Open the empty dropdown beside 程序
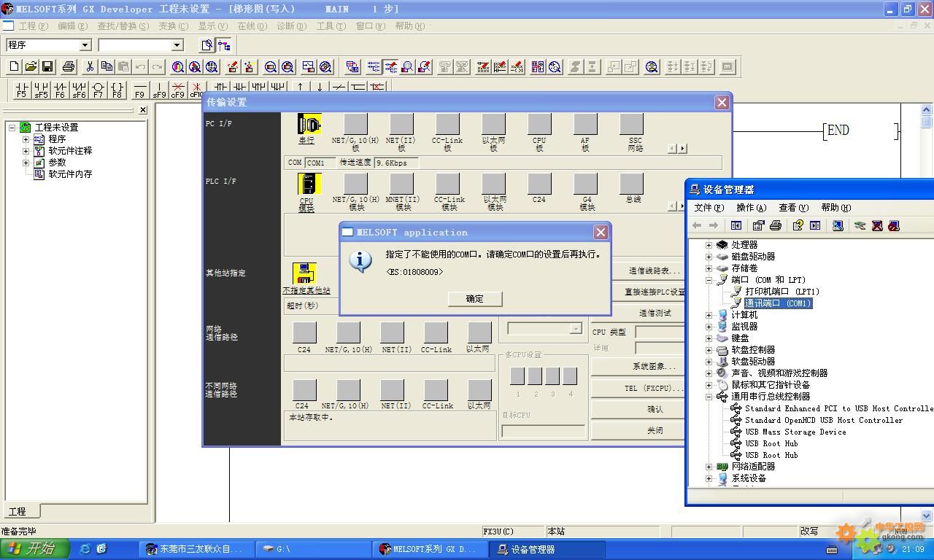 (x=177, y=45)
